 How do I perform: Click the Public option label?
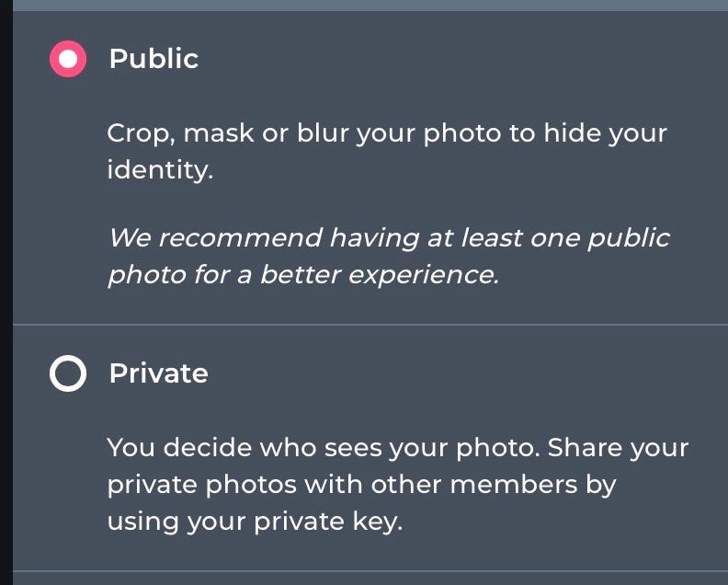tap(154, 59)
